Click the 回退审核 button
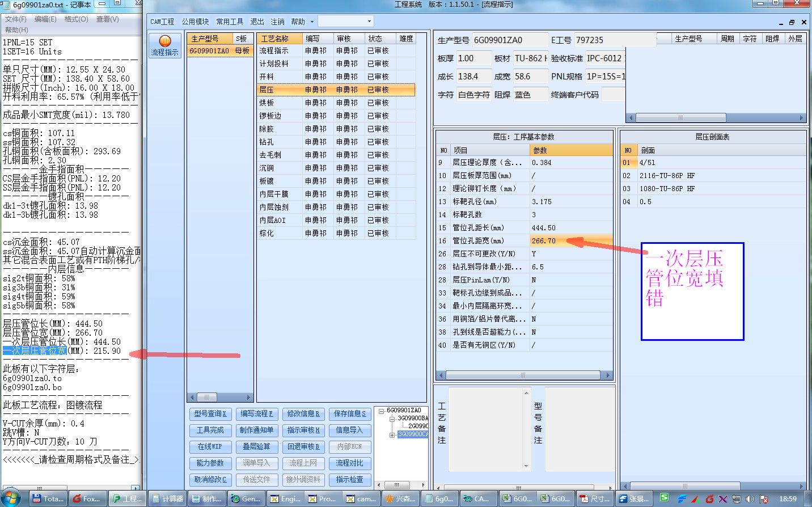 [303, 447]
